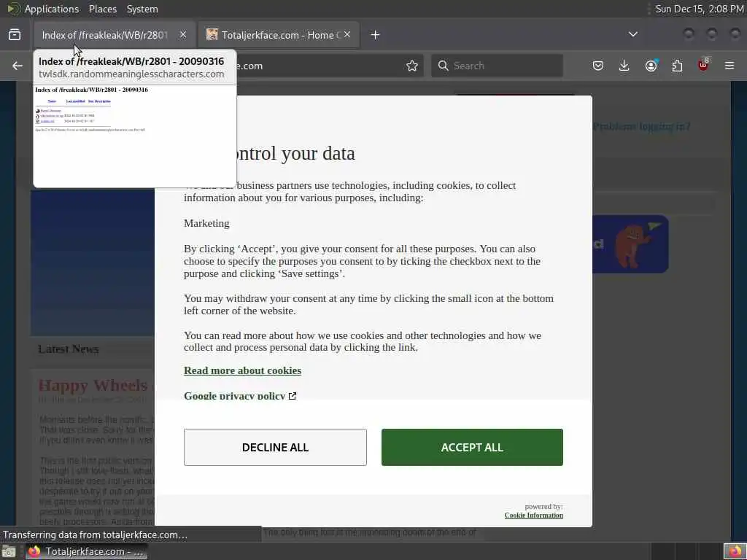Screen dimensions: 747x560
Task: Click the Firefox icon in bottom-right panel
Action: coord(735,551)
